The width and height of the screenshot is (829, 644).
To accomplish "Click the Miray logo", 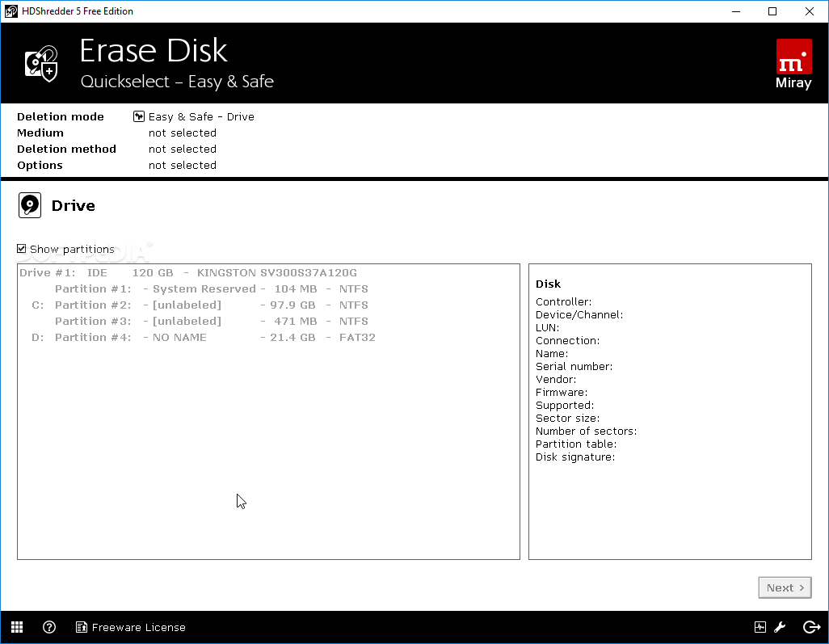I will (793, 64).
